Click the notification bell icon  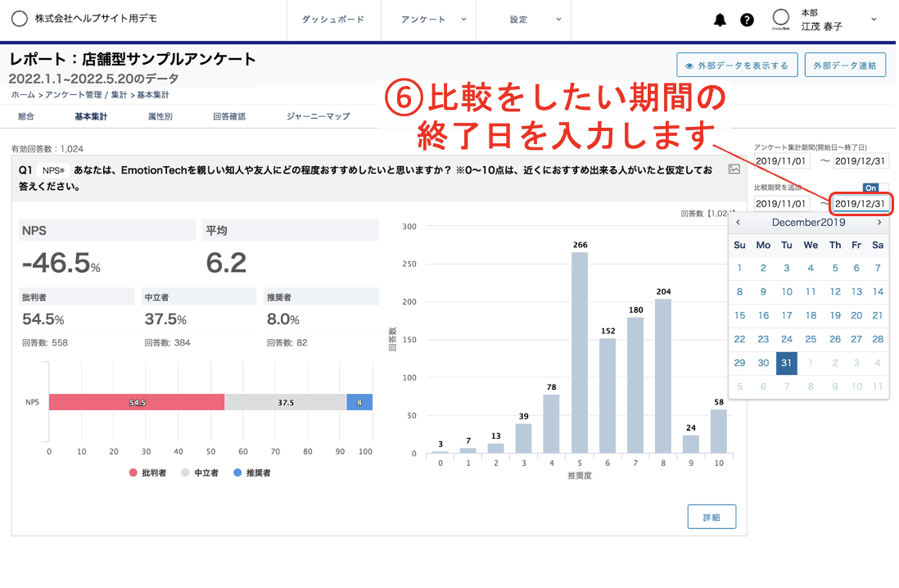(x=719, y=20)
